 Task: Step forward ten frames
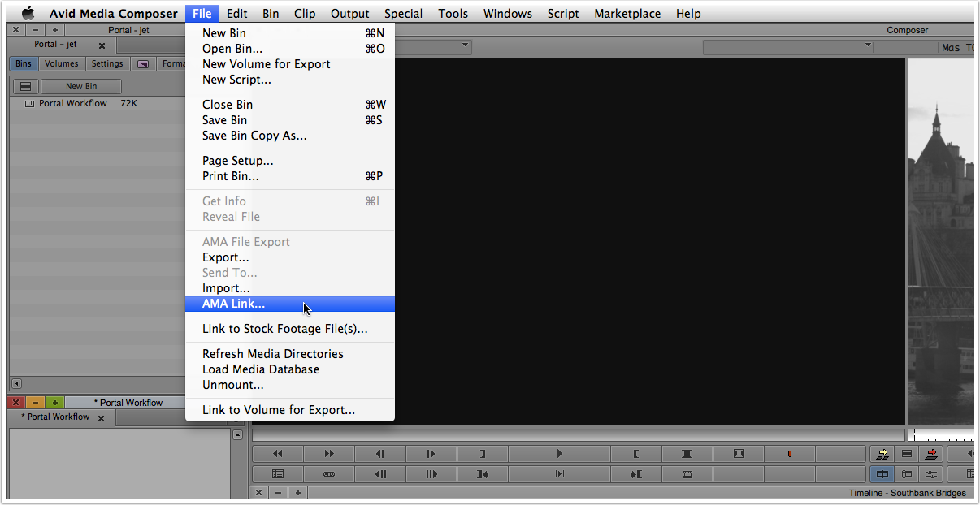pos(431,474)
